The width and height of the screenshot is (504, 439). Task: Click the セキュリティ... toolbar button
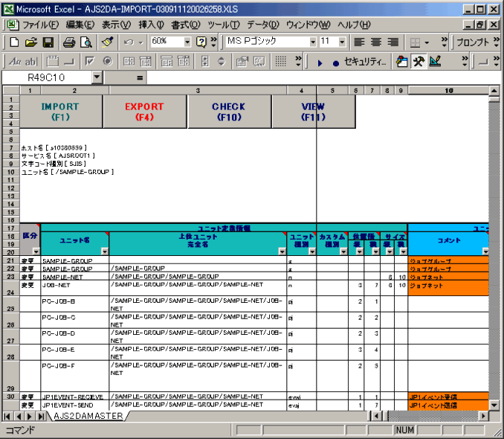365,62
